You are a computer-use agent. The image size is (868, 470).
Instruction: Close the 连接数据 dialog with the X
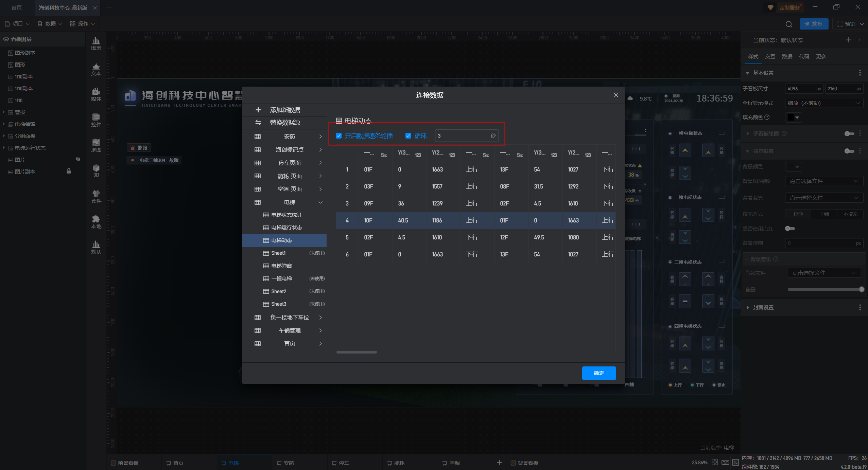(x=616, y=95)
